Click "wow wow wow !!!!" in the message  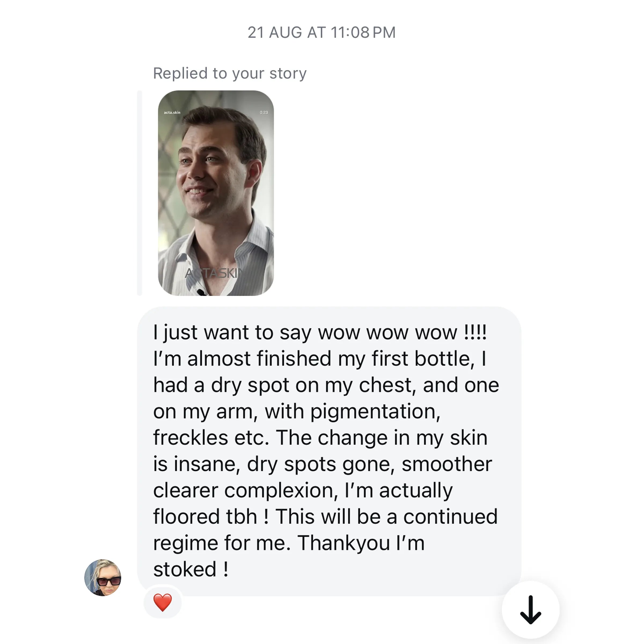pos(402,332)
